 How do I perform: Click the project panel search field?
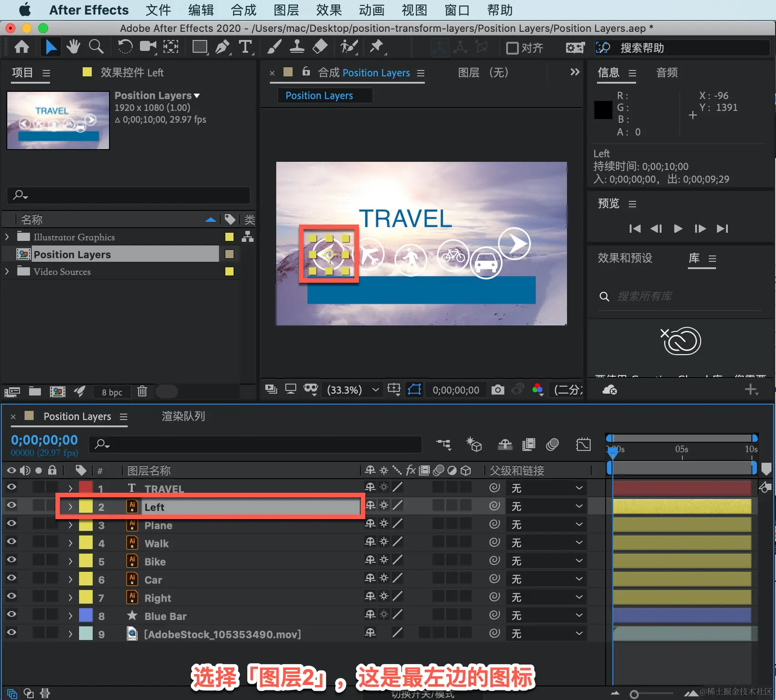pos(129,195)
